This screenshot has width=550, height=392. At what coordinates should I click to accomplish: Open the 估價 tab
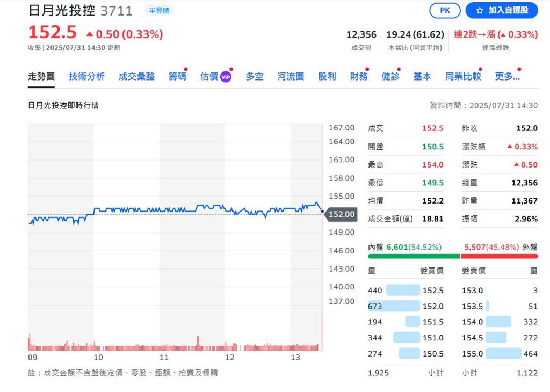click(x=209, y=76)
